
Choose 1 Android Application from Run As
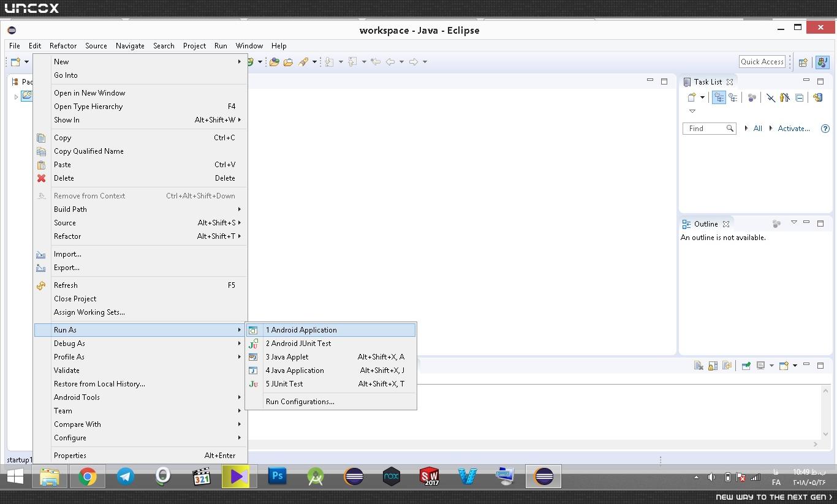point(331,330)
